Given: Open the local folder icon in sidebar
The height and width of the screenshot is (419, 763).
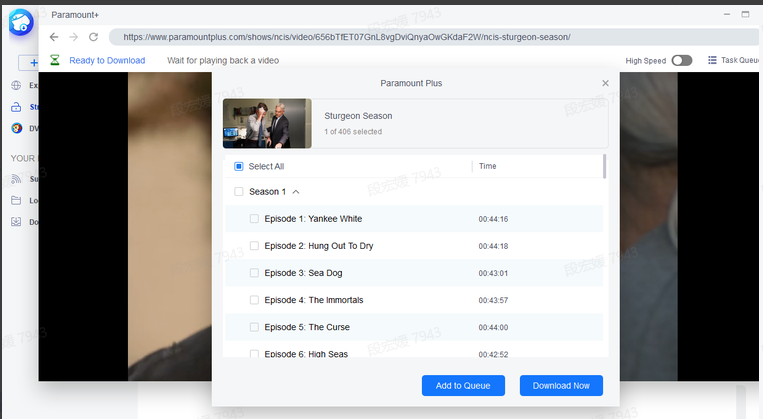Looking at the screenshot, I should pyautogui.click(x=16, y=200).
